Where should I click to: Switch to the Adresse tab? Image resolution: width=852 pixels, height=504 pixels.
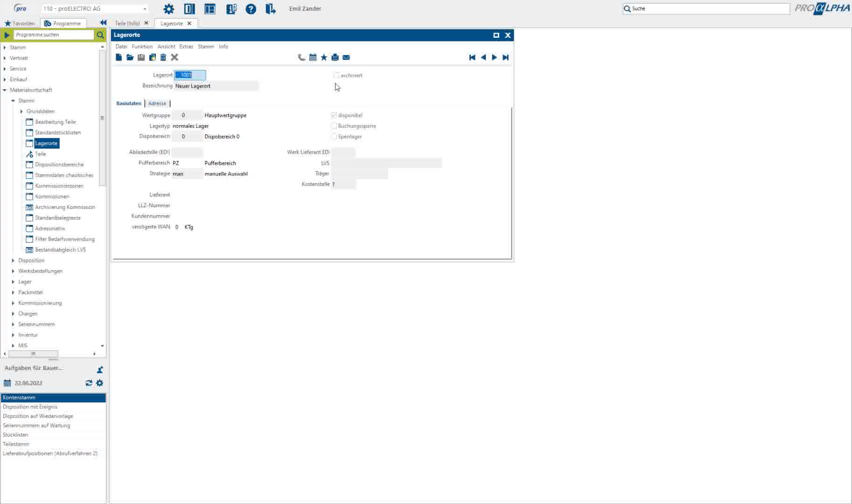click(157, 104)
